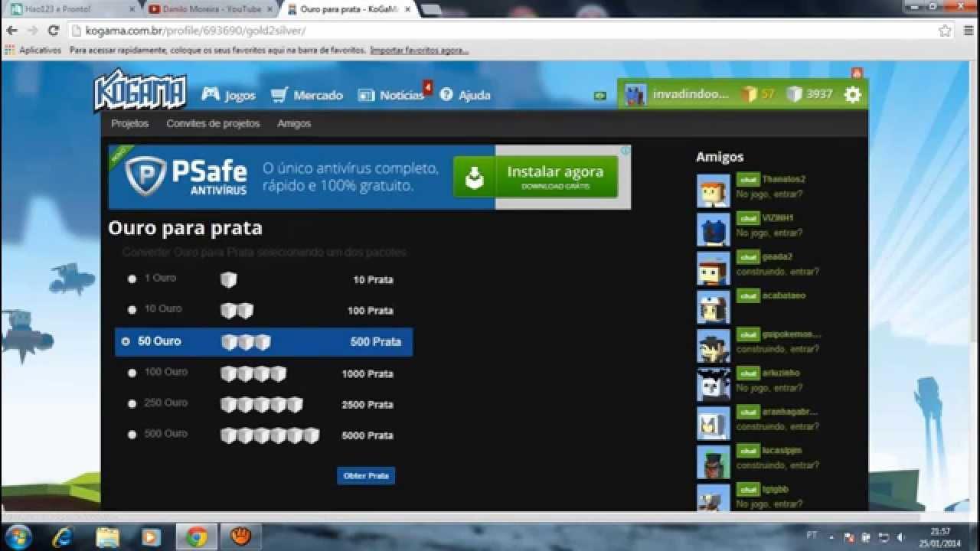Open the settings gear in the header
The width and height of the screenshot is (980, 551).
(x=852, y=95)
